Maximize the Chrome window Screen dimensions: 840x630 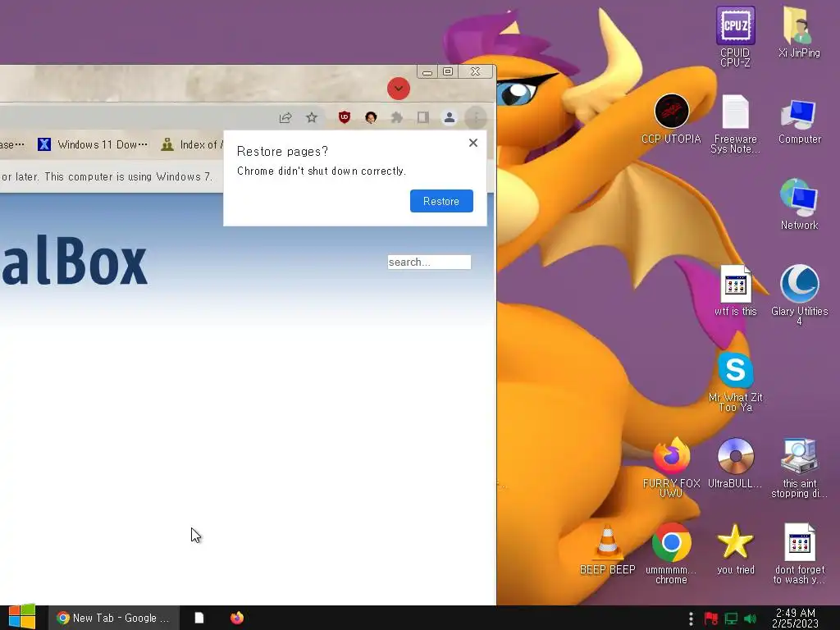coord(449,71)
